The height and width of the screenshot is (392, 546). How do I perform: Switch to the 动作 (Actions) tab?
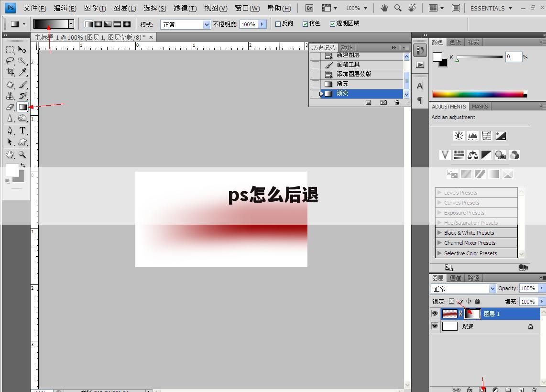pyautogui.click(x=347, y=47)
